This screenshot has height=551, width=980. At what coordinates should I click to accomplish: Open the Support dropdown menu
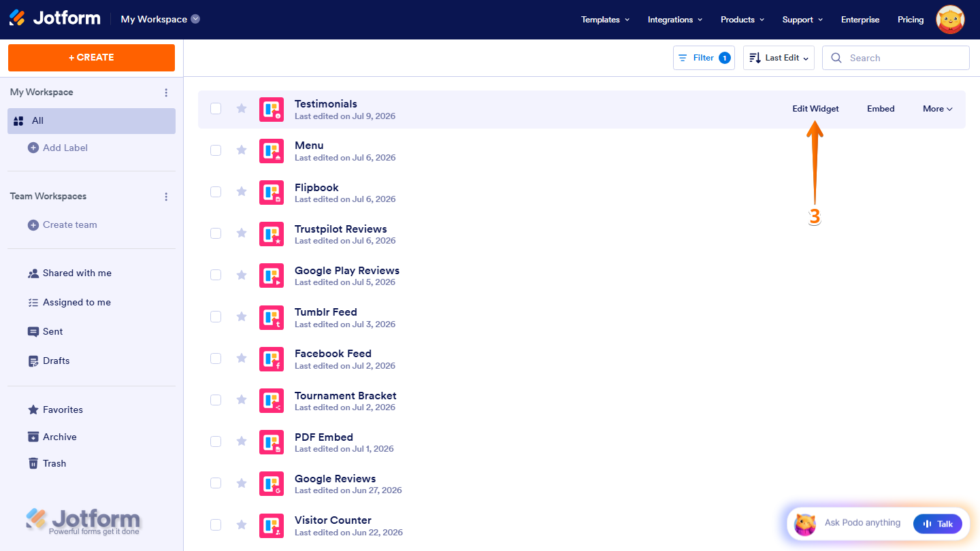pos(802,20)
